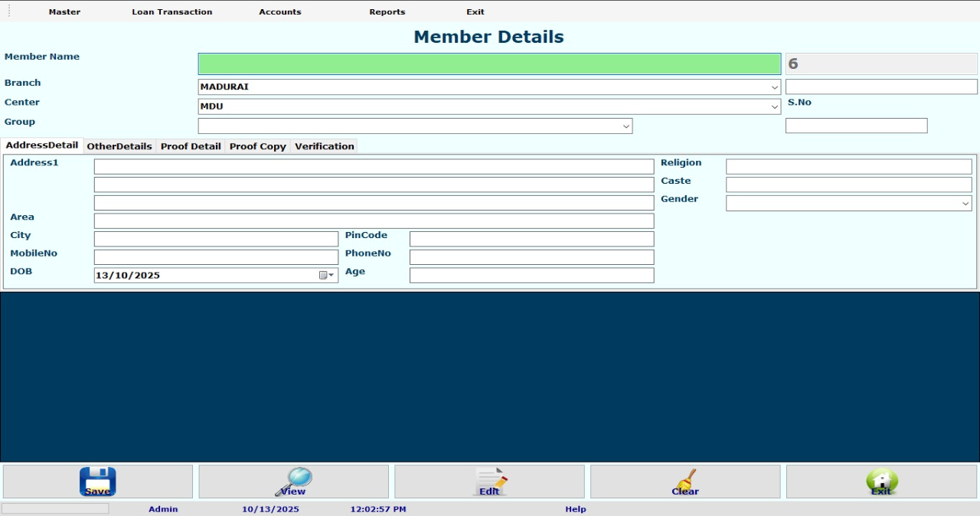The image size is (980, 516).
Task: Click the Save floppy disk icon
Action: pyautogui.click(x=97, y=482)
